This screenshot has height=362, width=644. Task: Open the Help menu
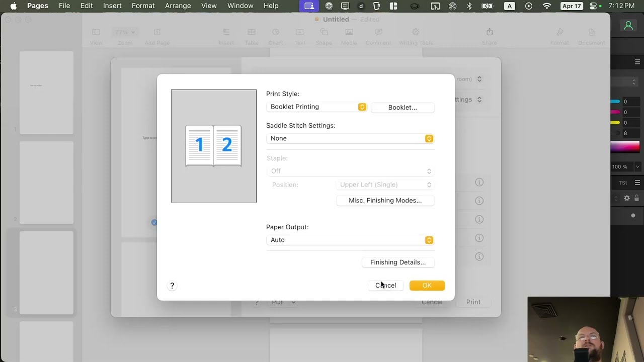(x=271, y=6)
